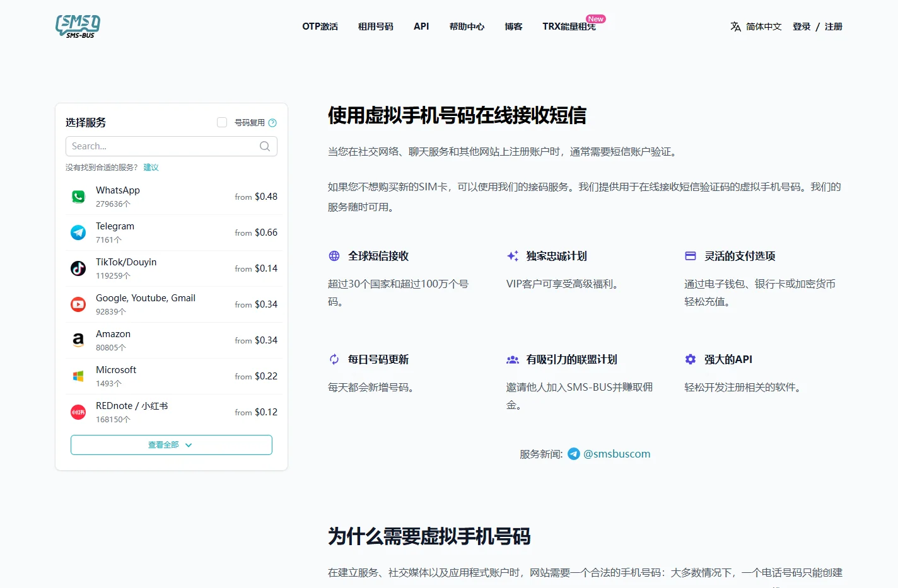898x588 pixels.
Task: Click the Google/Youtube service icon
Action: [78, 304]
